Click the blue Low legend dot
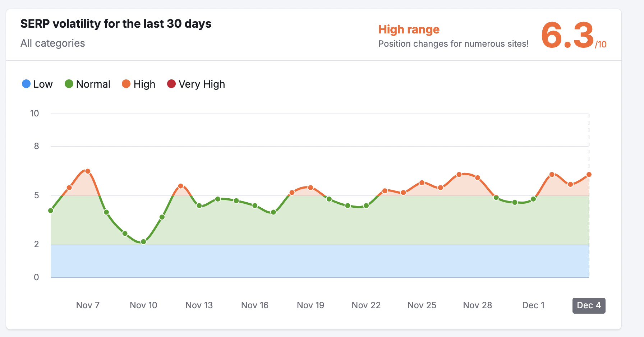 [26, 84]
